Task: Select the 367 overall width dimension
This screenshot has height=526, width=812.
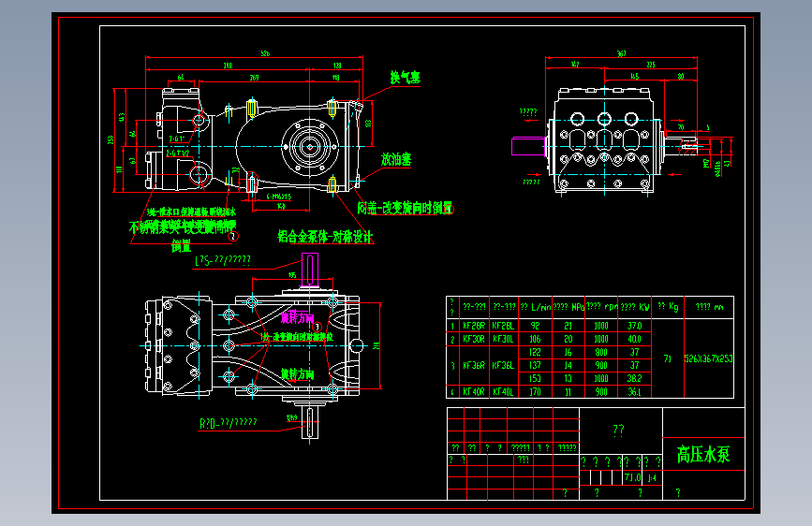Action: click(622, 53)
